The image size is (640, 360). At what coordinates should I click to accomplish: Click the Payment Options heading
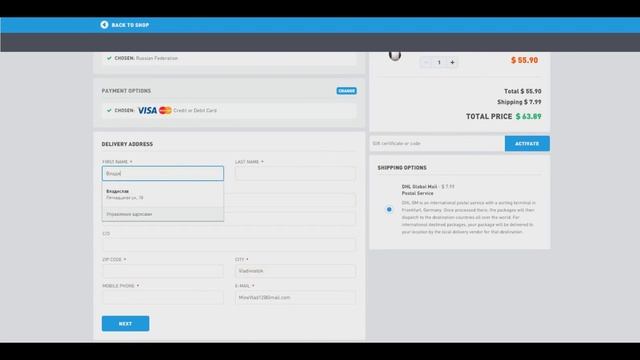click(126, 91)
